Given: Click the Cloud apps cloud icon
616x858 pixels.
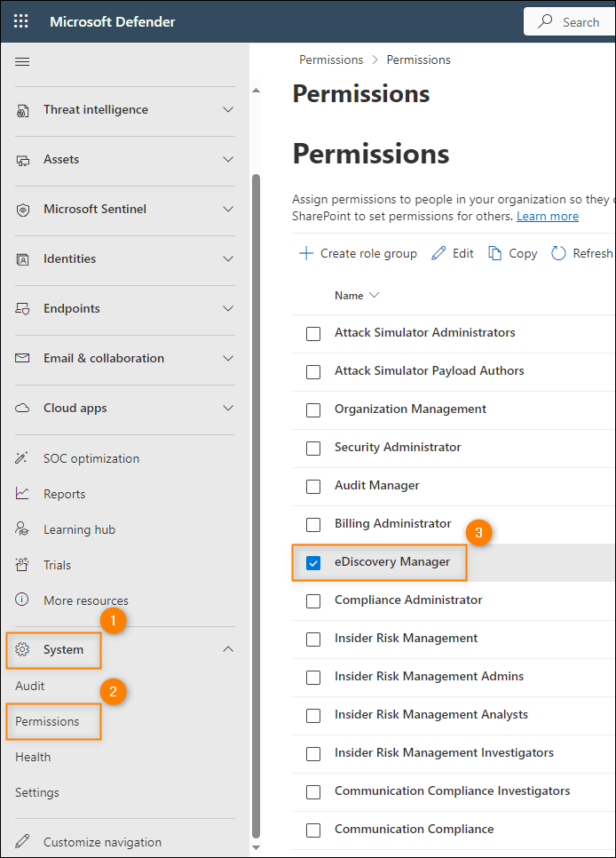Looking at the screenshot, I should click(x=22, y=409).
